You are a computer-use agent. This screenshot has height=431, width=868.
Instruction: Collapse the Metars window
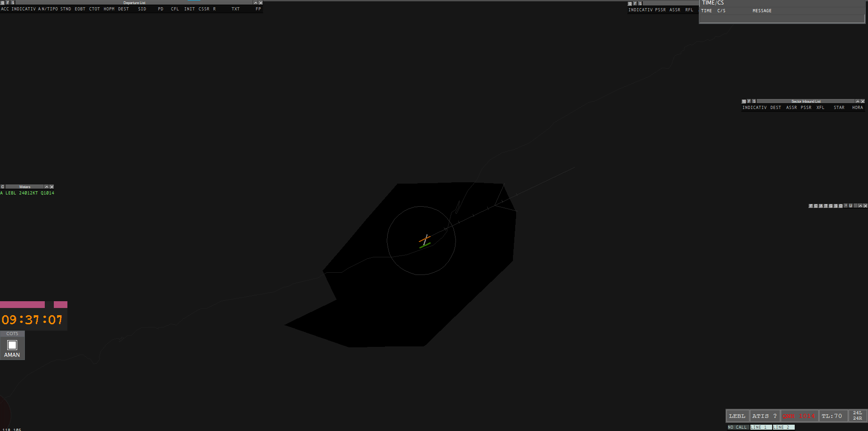click(x=47, y=187)
